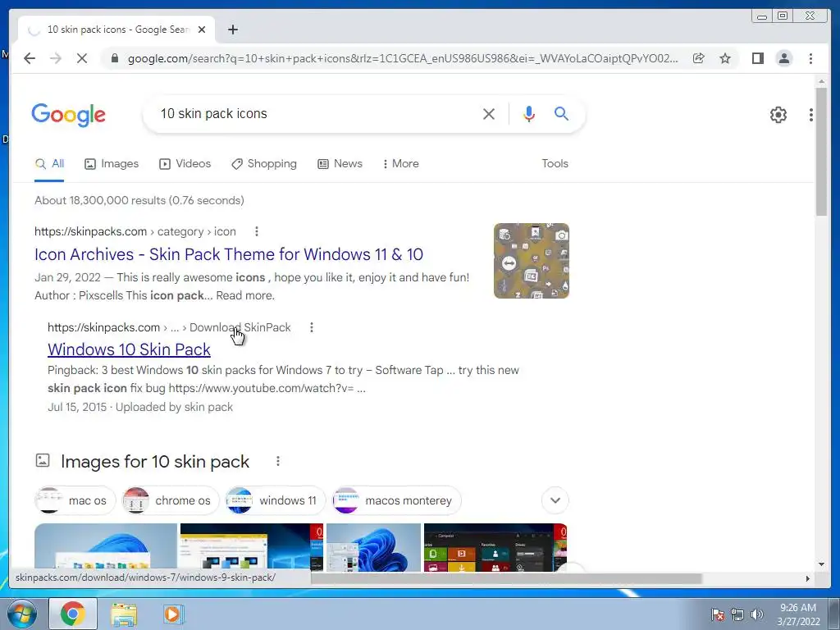
Task: Open the 'Windows 10 Skin Pack' link
Action: click(129, 349)
